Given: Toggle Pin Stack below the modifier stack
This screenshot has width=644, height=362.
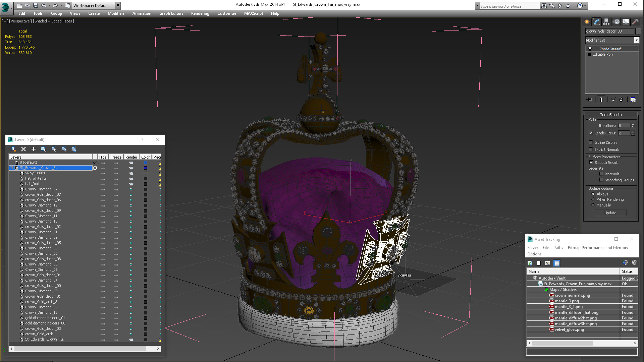Looking at the screenshot, I should [x=589, y=100].
